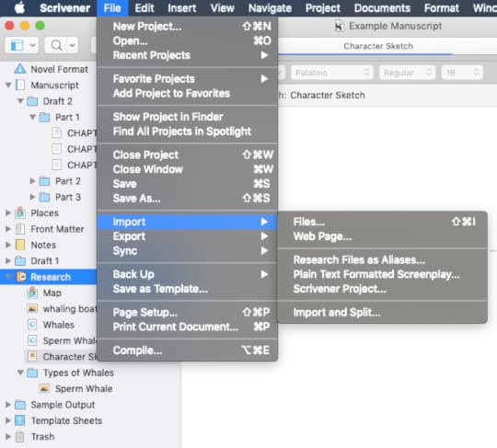497x448 pixels.
Task: Open the view layout dropdown arrow
Action: 32,45
